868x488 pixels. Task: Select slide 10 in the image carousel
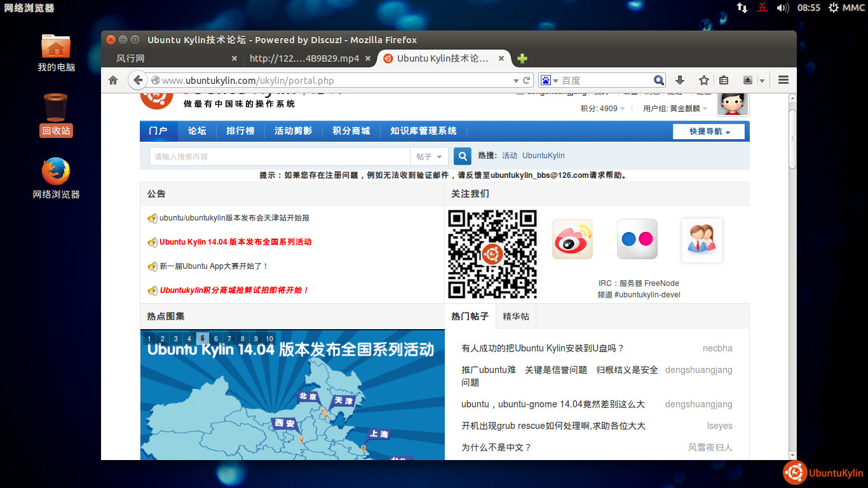[269, 339]
